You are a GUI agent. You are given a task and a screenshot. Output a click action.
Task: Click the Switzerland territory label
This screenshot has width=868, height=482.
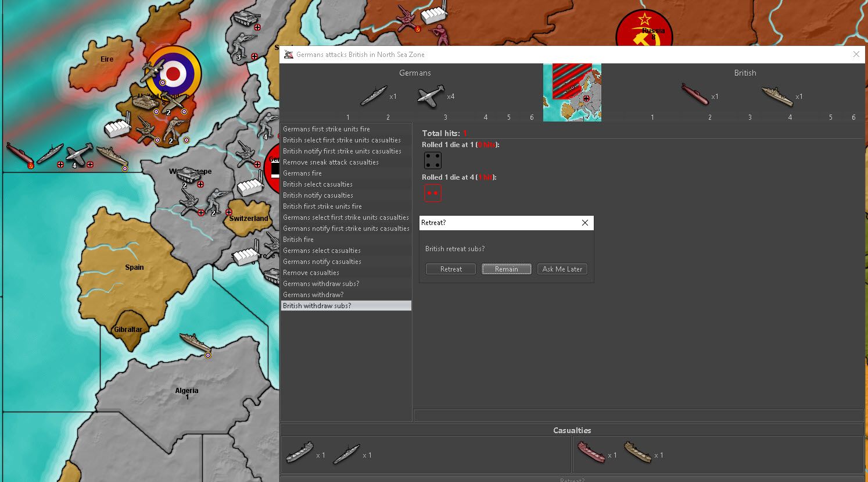click(x=249, y=219)
